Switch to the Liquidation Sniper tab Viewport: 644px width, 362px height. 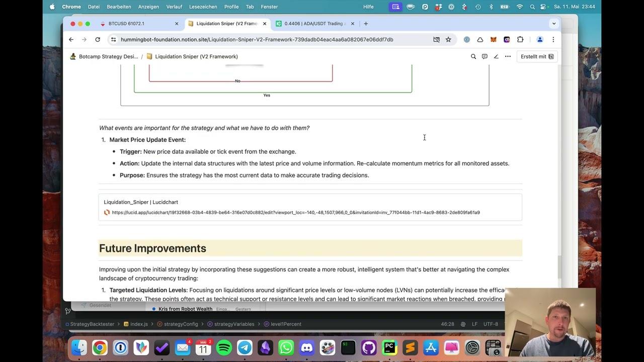pos(226,24)
